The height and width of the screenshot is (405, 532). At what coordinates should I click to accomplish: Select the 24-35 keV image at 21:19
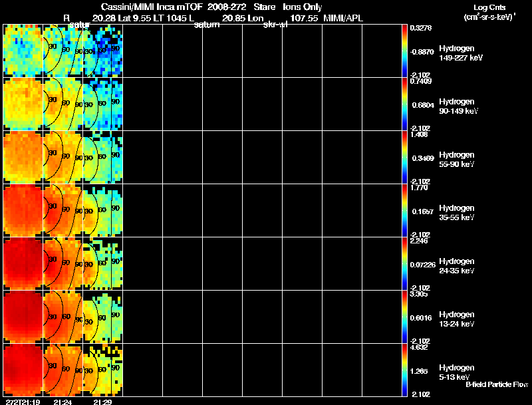pyautogui.click(x=23, y=263)
